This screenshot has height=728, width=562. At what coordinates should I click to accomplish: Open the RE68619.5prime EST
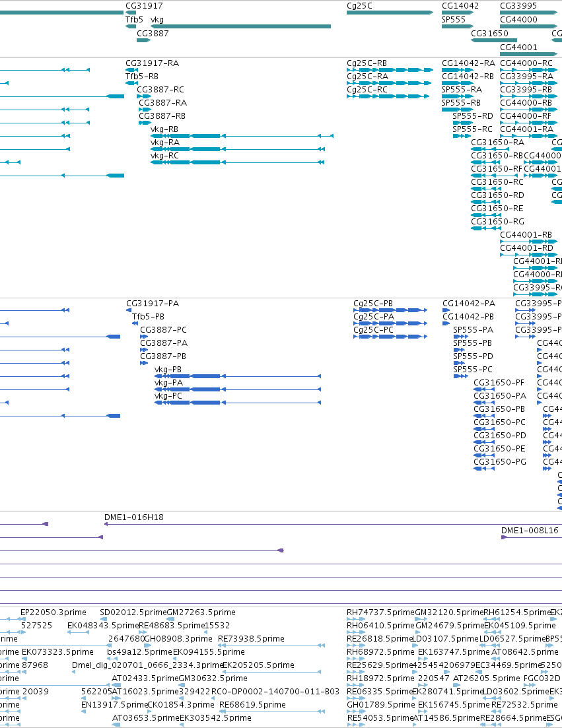[x=253, y=705]
